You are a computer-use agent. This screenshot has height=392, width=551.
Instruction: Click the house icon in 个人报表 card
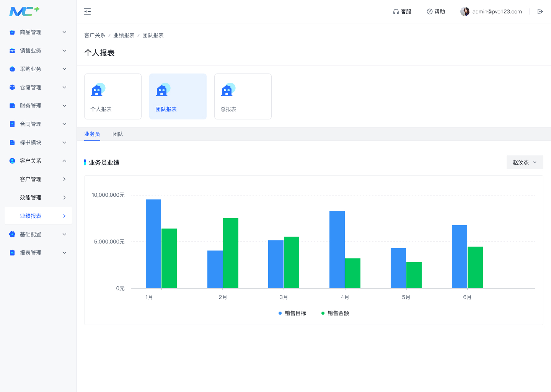[98, 89]
